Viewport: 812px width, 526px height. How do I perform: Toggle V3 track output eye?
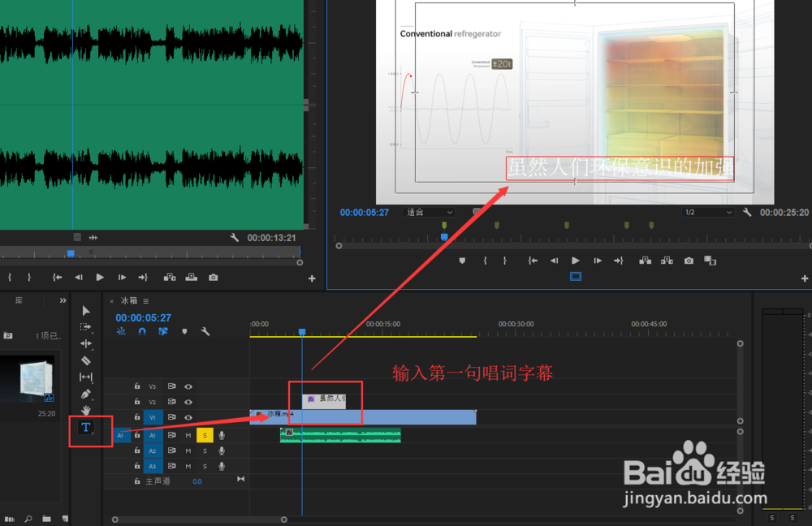pos(188,386)
